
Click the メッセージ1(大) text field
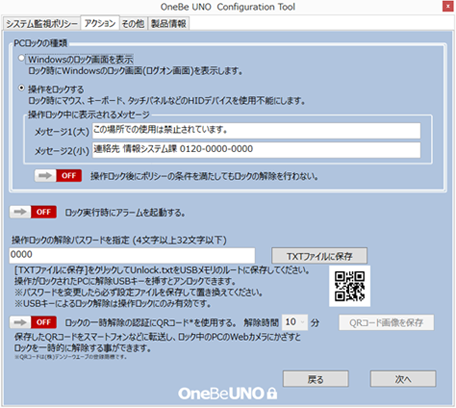tap(256, 130)
